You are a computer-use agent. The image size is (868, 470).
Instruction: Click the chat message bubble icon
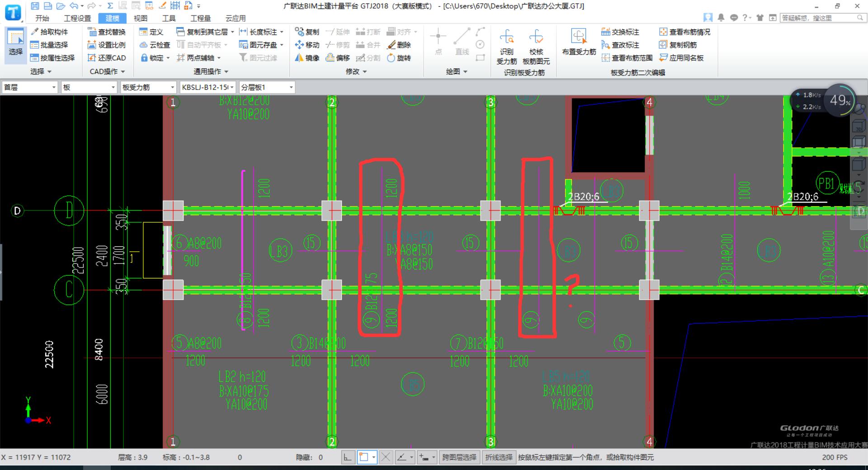734,18
